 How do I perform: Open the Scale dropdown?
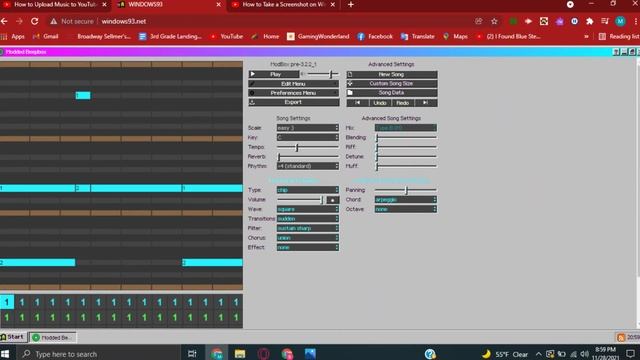coord(308,128)
